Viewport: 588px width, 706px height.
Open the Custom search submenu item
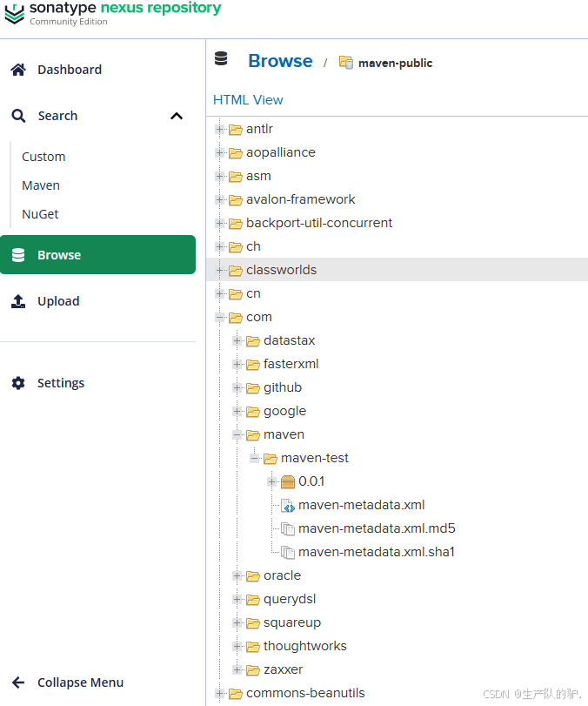(x=43, y=157)
